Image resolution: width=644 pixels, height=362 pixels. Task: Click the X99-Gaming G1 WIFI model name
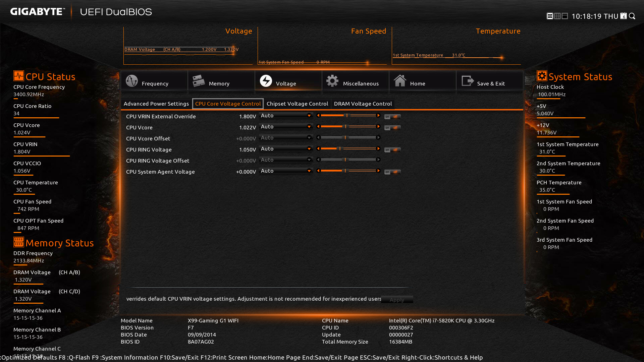point(213,320)
